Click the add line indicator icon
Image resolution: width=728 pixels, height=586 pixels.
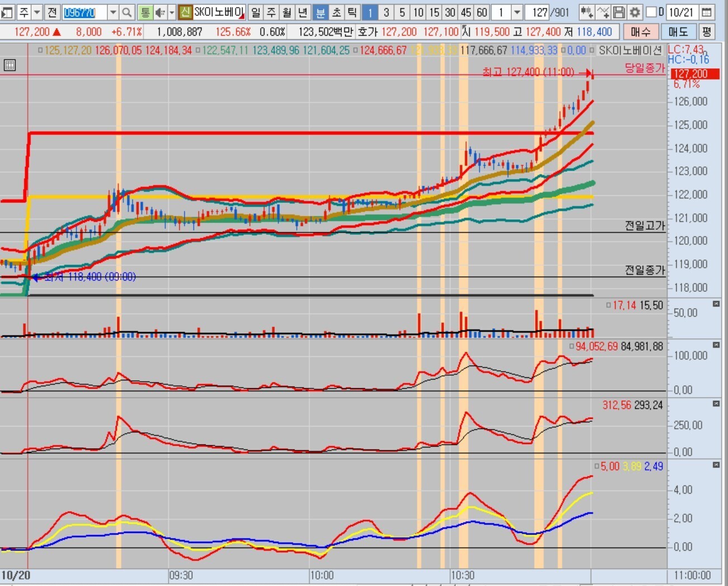click(602, 12)
